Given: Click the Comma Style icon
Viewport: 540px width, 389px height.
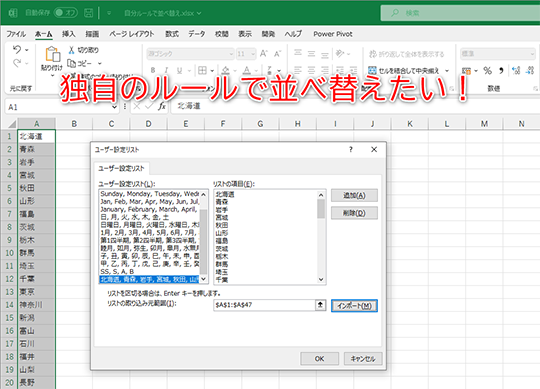Looking at the screenshot, I should (x=501, y=71).
